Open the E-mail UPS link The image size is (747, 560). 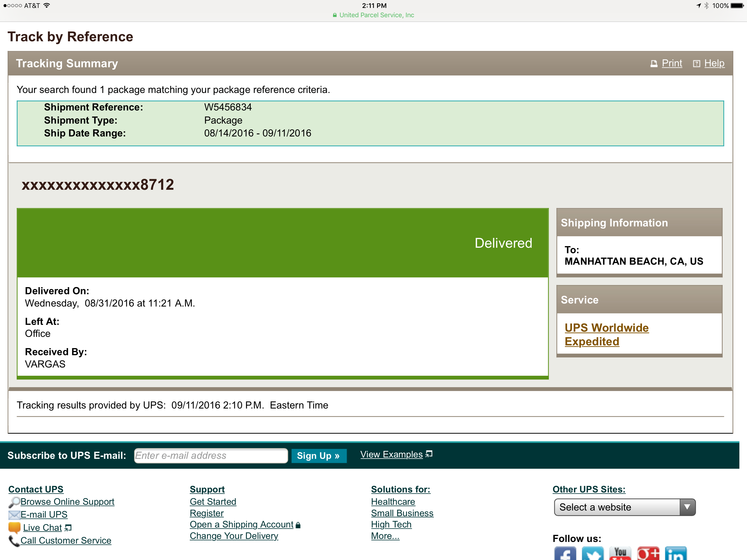(x=44, y=514)
